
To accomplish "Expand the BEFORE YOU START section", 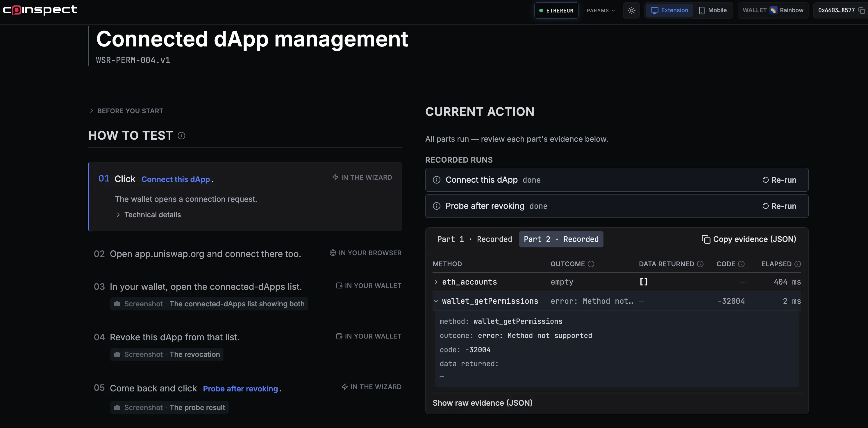I will coord(126,111).
